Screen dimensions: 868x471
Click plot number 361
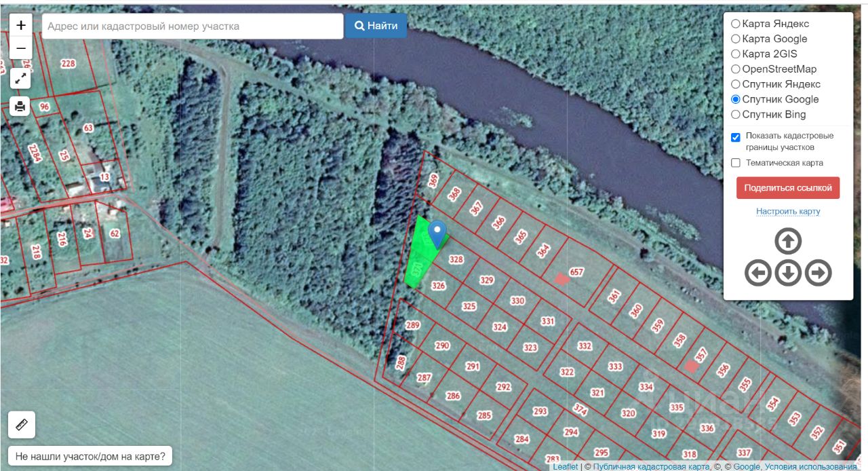click(x=614, y=297)
